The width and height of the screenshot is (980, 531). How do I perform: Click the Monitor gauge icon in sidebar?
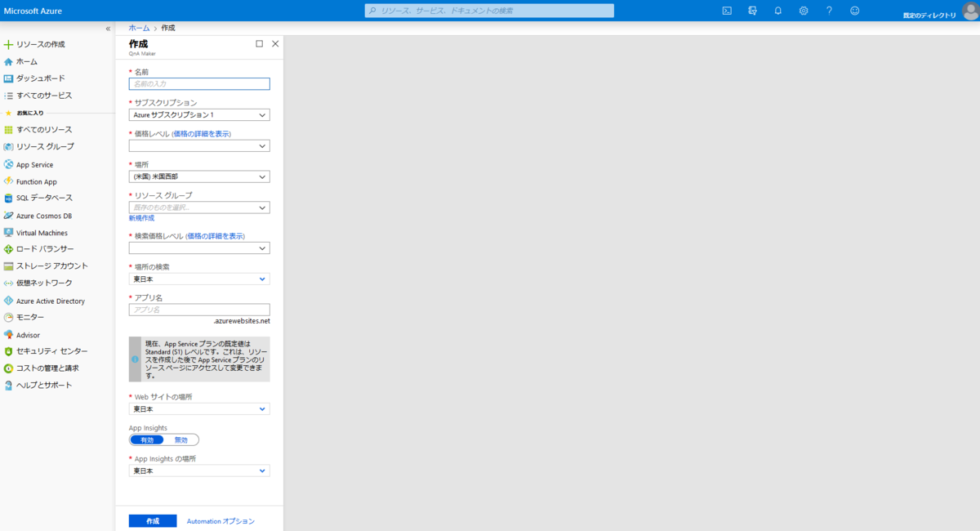coord(8,317)
